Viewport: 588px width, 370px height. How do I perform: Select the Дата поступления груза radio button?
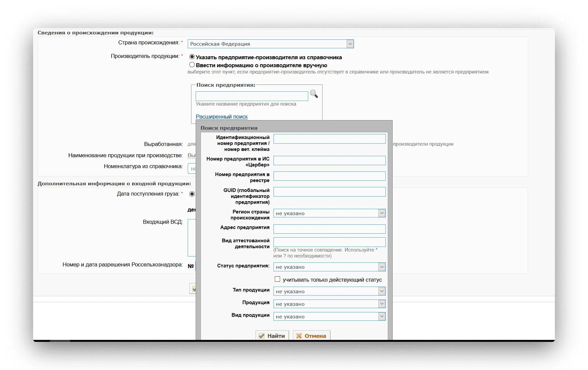[192, 194]
